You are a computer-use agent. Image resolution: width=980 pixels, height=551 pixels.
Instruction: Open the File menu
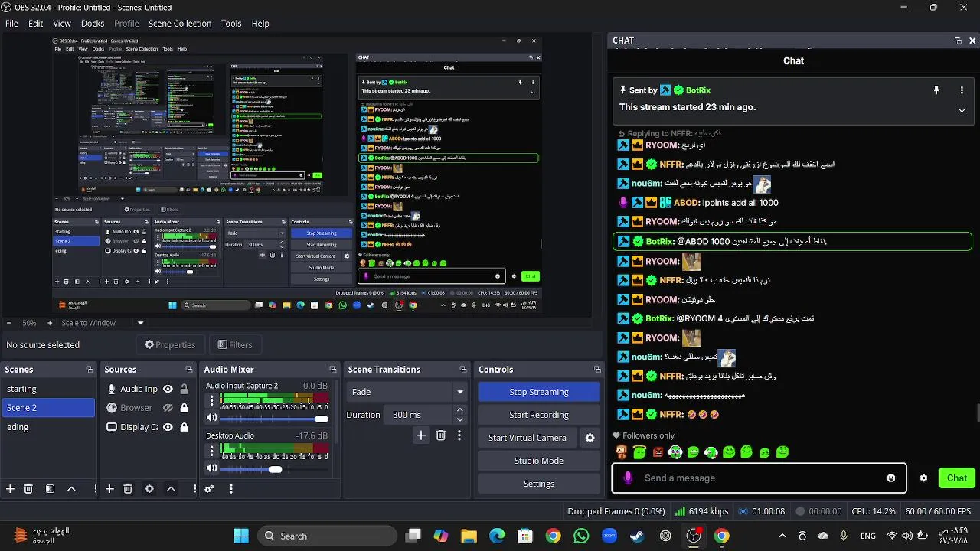pyautogui.click(x=11, y=24)
